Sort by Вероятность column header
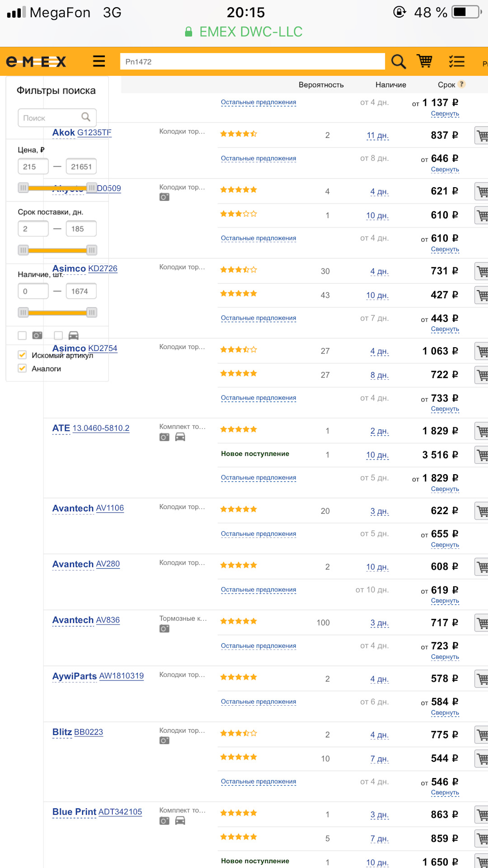This screenshot has height=868, width=488. tap(321, 85)
